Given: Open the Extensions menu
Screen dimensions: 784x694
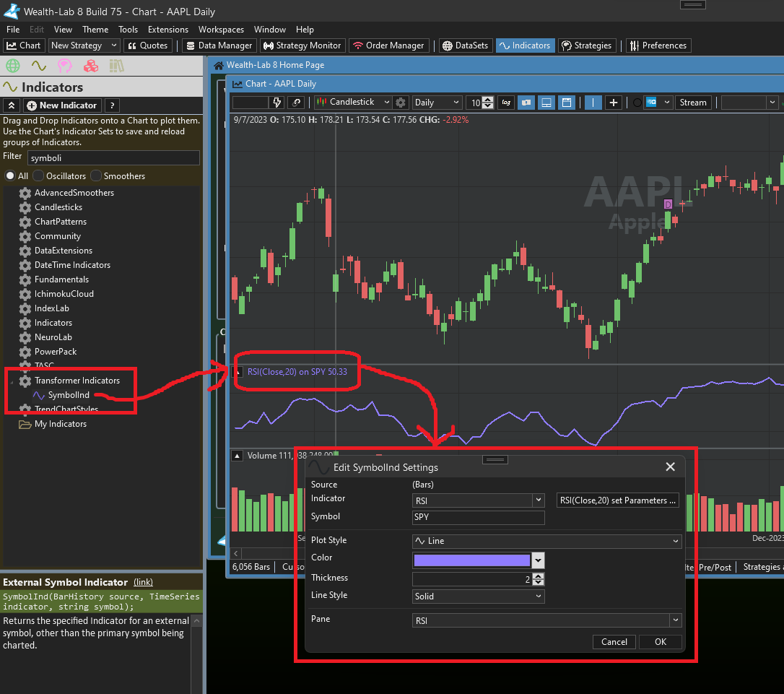Looking at the screenshot, I should click(x=167, y=30).
